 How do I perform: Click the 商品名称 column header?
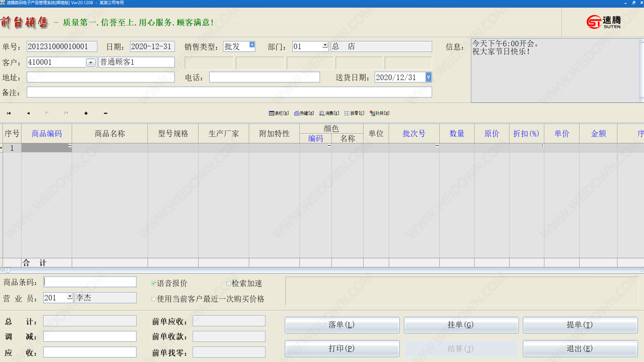pos(110,134)
